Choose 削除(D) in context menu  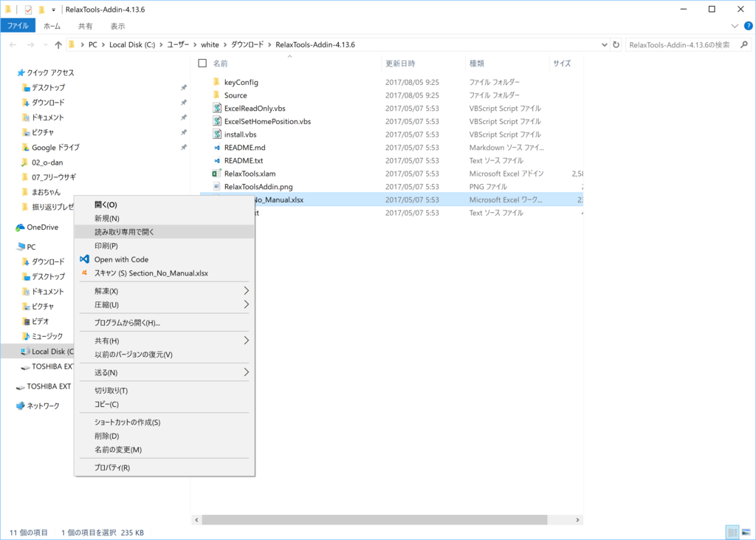point(165,436)
